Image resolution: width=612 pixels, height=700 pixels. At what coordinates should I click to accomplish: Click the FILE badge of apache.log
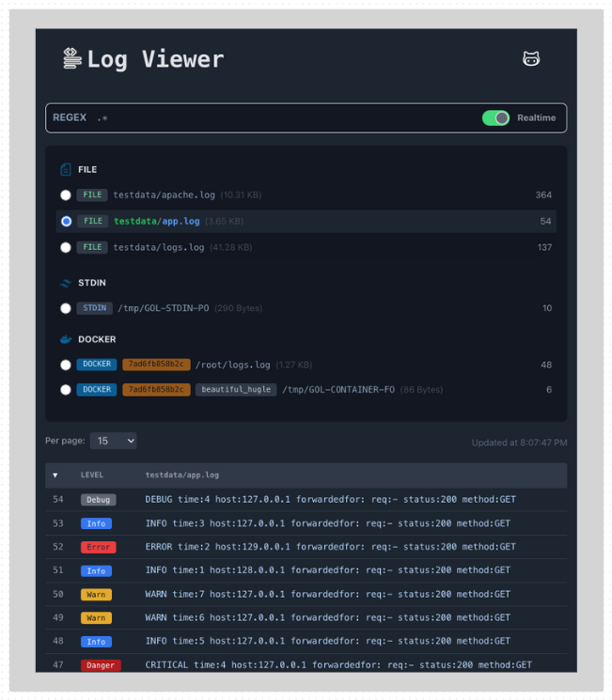[x=92, y=195]
